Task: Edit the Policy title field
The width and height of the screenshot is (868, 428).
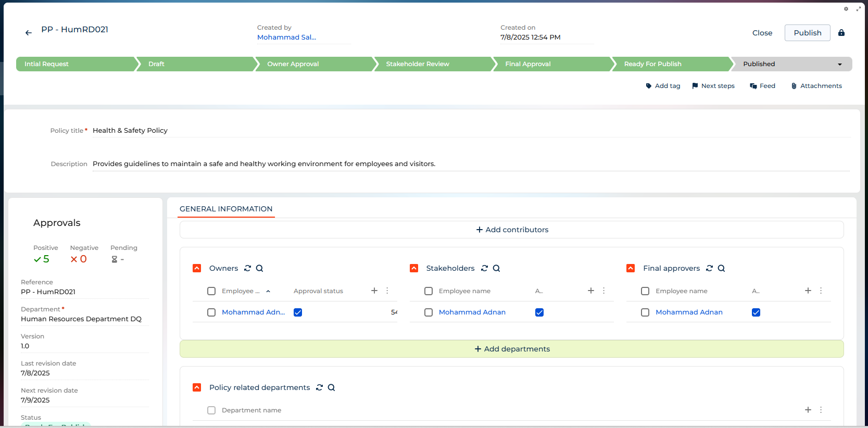Action: click(x=469, y=131)
